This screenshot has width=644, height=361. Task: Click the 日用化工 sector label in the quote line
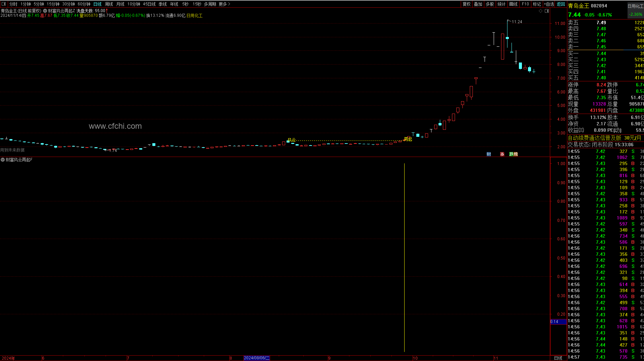(195, 15)
